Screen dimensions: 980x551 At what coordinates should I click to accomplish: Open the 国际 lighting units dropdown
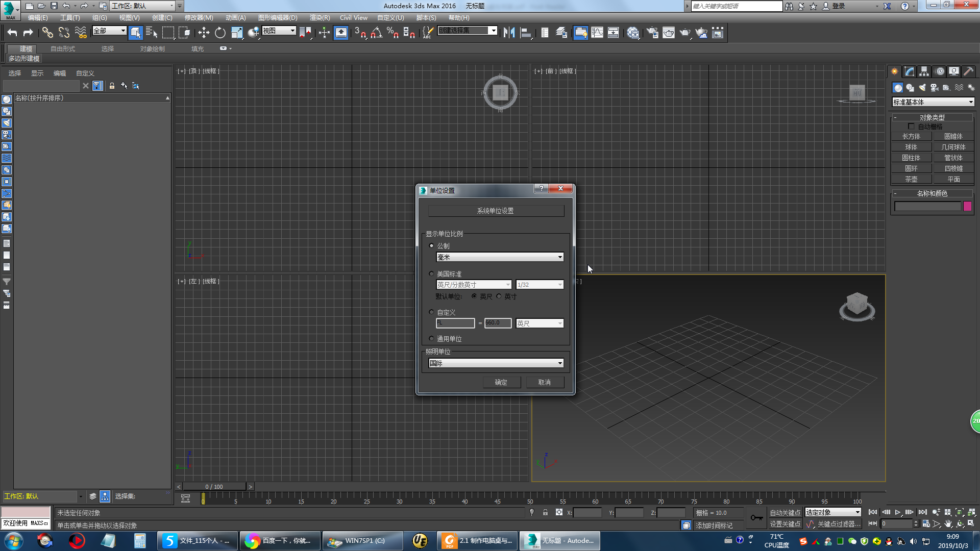point(496,363)
